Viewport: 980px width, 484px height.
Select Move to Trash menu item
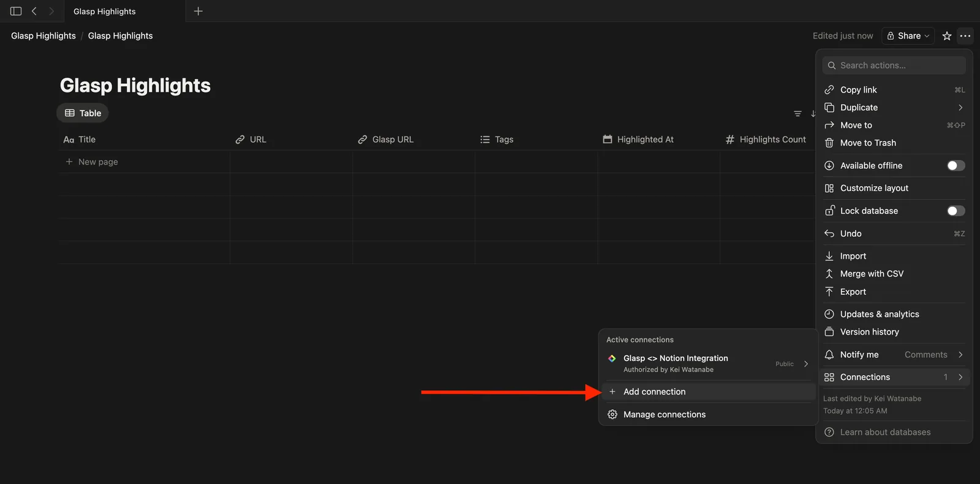coord(894,143)
